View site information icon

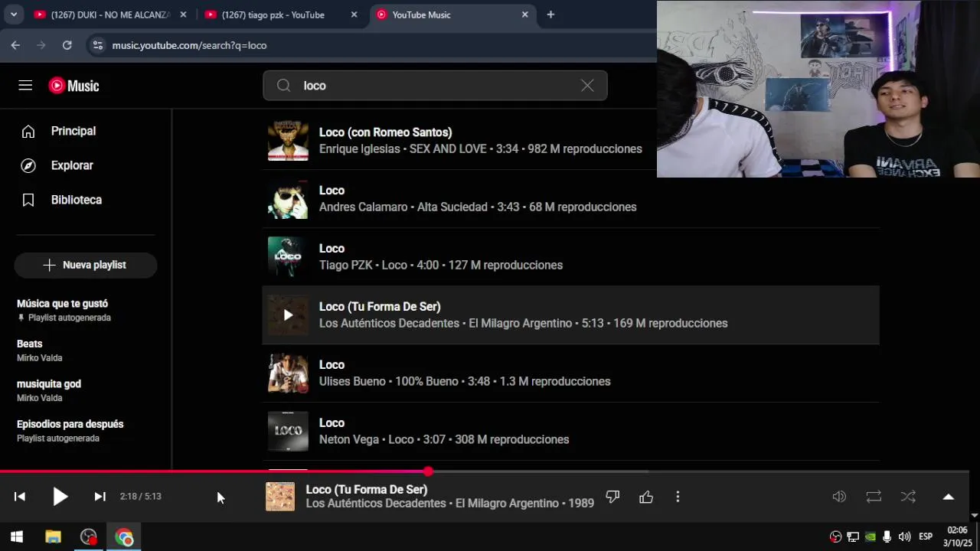(97, 45)
